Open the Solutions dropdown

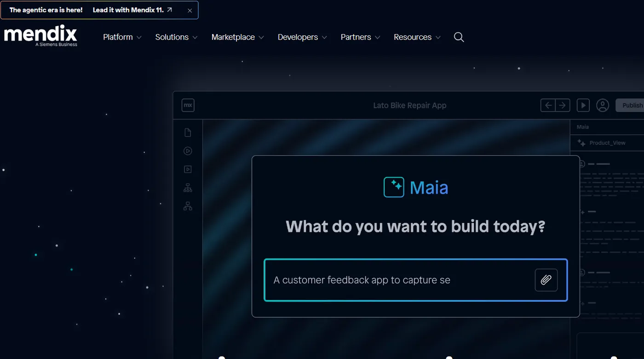[175, 37]
